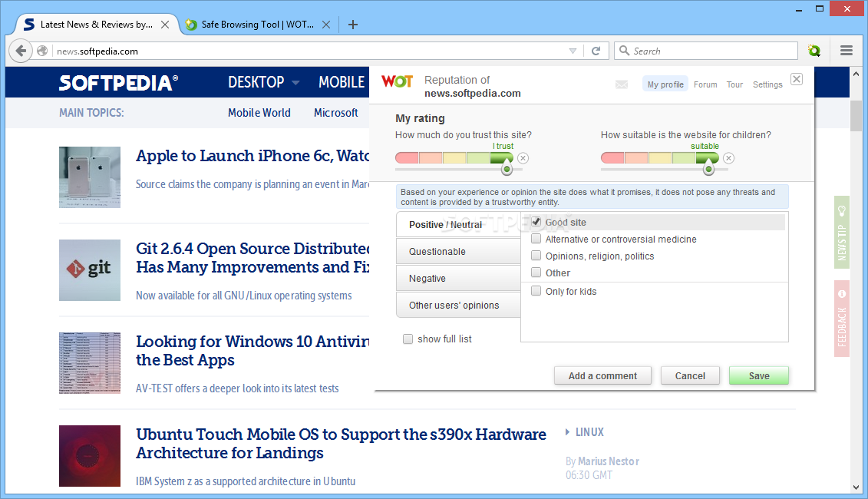868x499 pixels.
Task: Close the Latest News & Reviews tab
Action: coord(165,25)
